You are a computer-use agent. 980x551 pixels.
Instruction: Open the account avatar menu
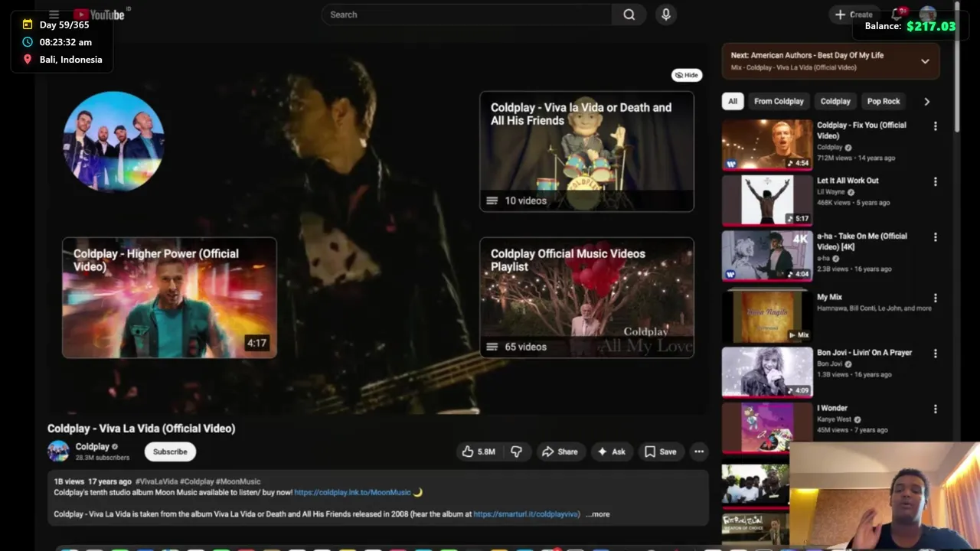tap(928, 15)
